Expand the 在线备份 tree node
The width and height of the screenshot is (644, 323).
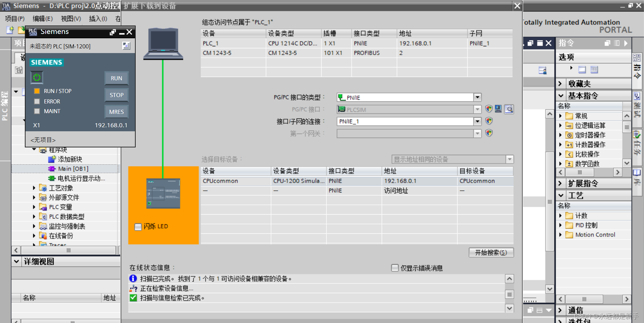point(34,236)
